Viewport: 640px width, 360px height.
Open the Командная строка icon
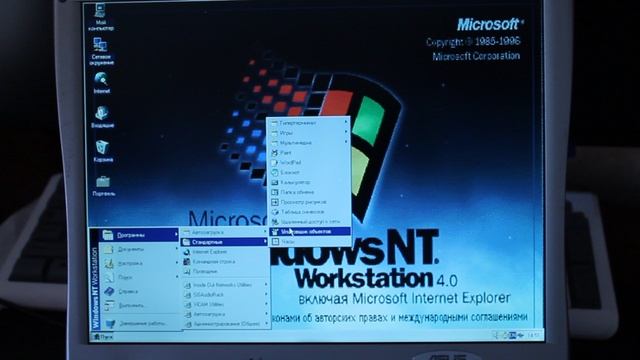[187, 262]
